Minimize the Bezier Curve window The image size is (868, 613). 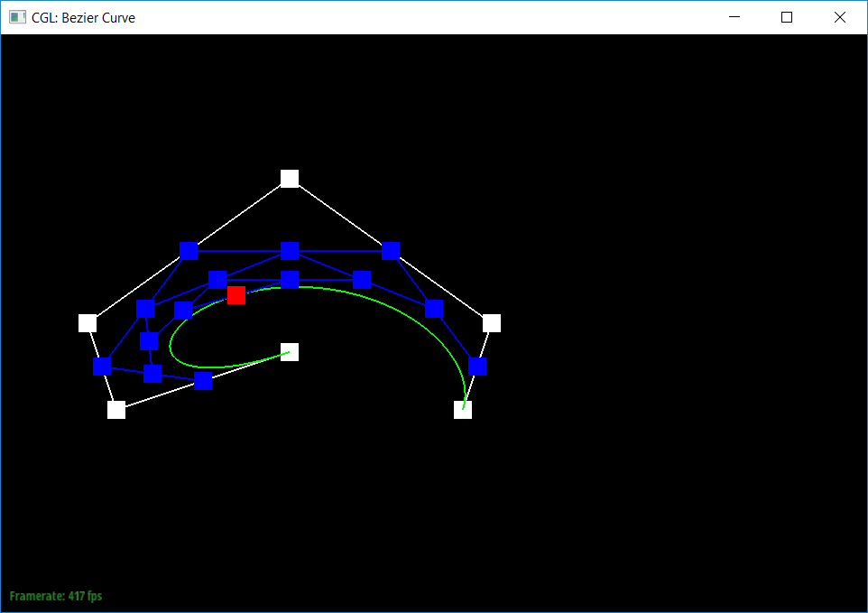coord(734,17)
